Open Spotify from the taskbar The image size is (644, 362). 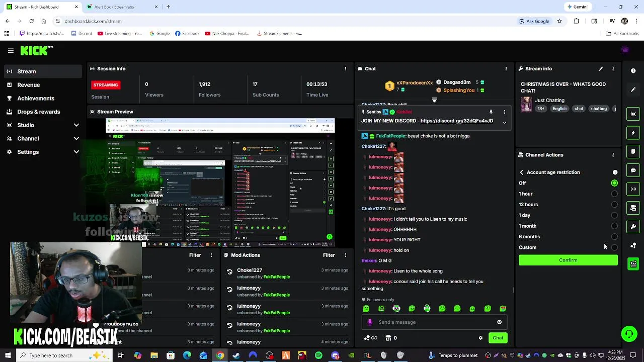click(318, 355)
